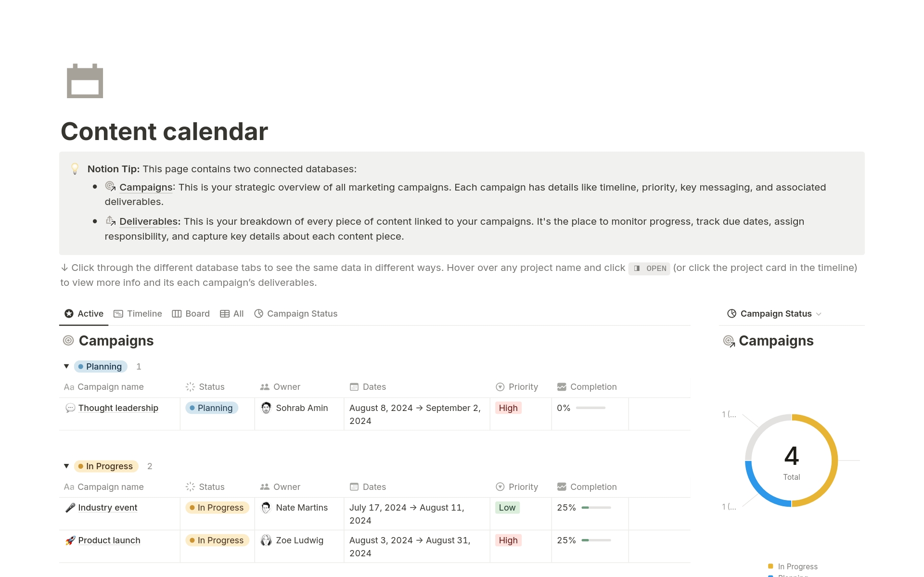This screenshot has width=924, height=577.
Task: Select the High priority pill on Product launch
Action: tap(508, 540)
